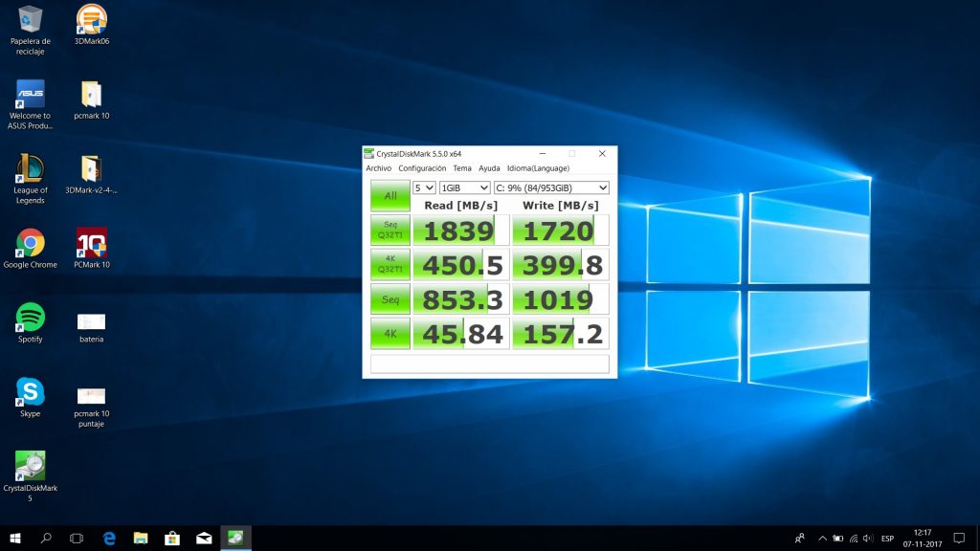Expand the 1GiB test size dropdown
The height and width of the screenshot is (551, 980).
pos(464,188)
